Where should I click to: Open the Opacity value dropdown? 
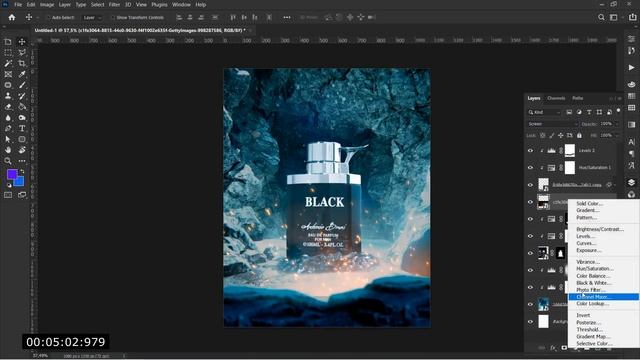617,124
